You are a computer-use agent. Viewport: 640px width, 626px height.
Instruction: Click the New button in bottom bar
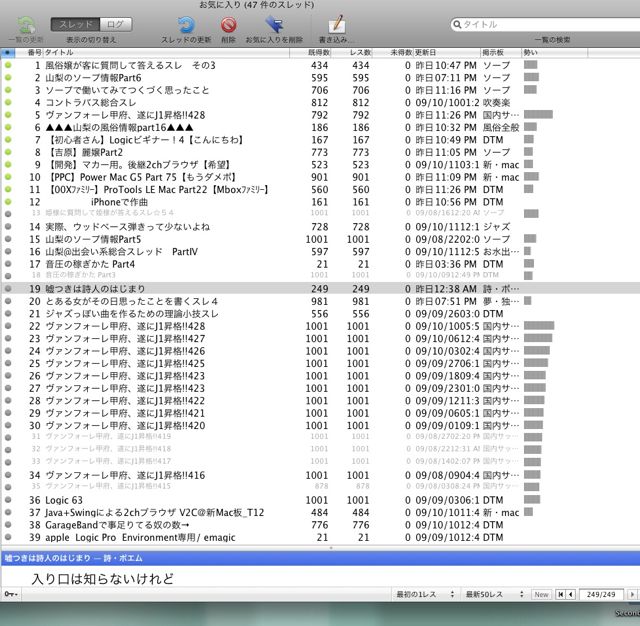(x=541, y=594)
